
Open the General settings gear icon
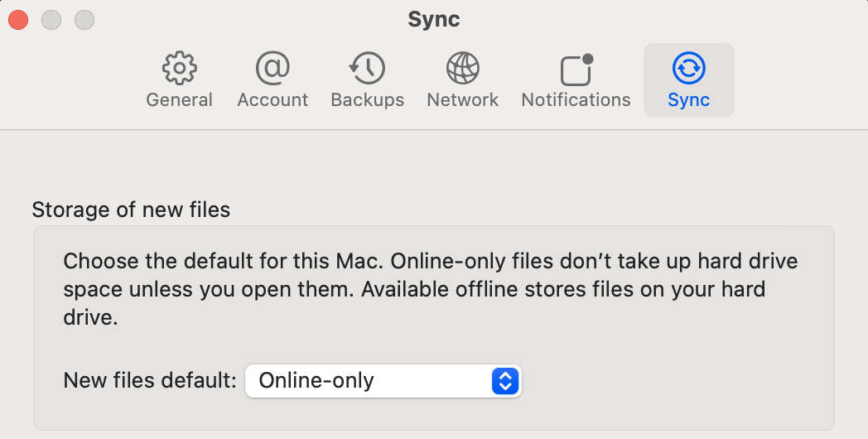click(x=179, y=69)
